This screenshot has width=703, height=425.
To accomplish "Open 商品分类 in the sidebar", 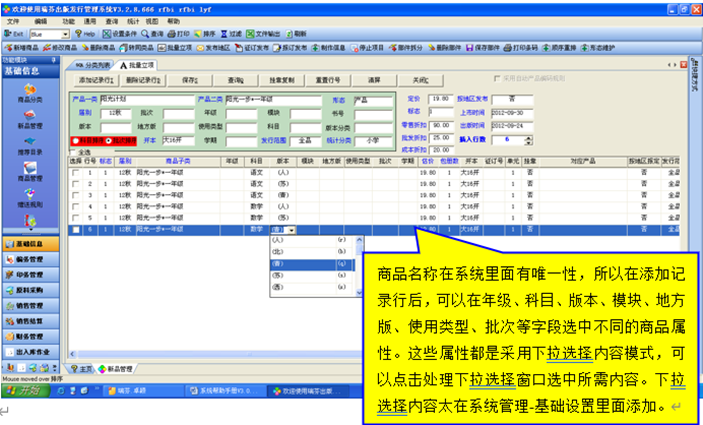I will click(30, 93).
